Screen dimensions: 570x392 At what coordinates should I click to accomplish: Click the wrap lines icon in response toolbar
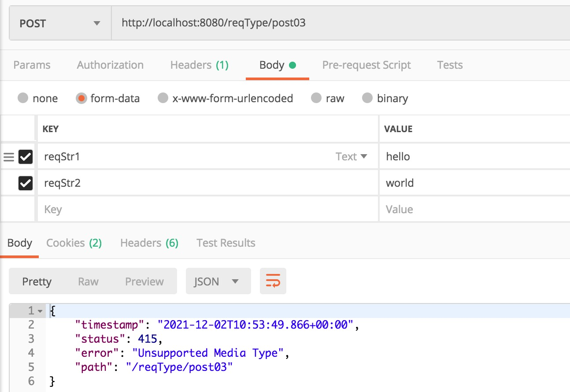[x=273, y=281]
